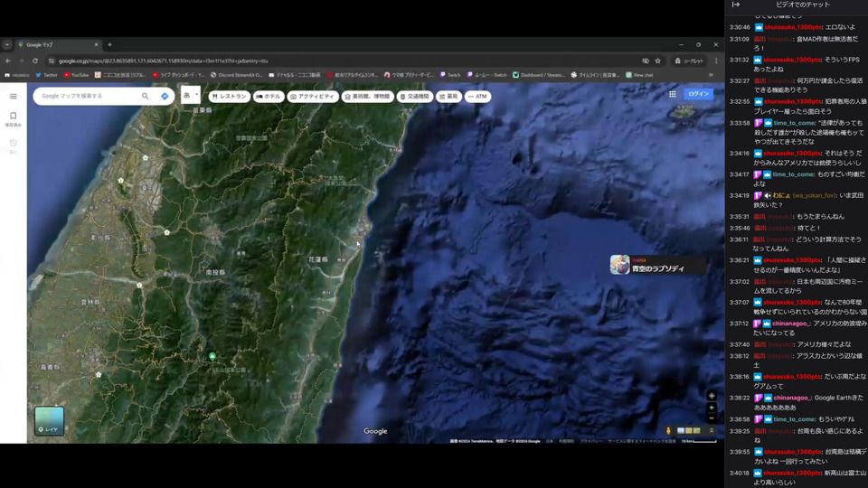Viewport: 868px width, 488px height.
Task: Open the niconico bookmark
Action: (x=16, y=75)
